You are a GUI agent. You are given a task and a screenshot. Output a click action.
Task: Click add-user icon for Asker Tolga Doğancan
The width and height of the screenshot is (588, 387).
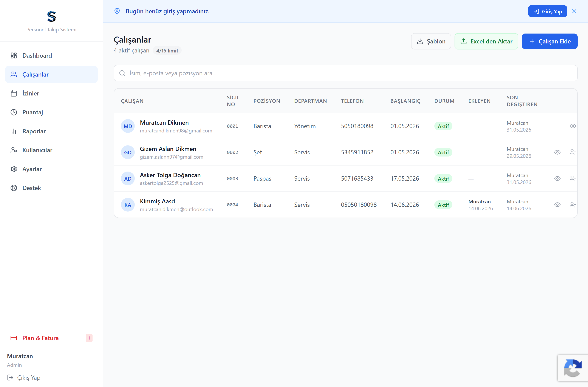coord(573,178)
